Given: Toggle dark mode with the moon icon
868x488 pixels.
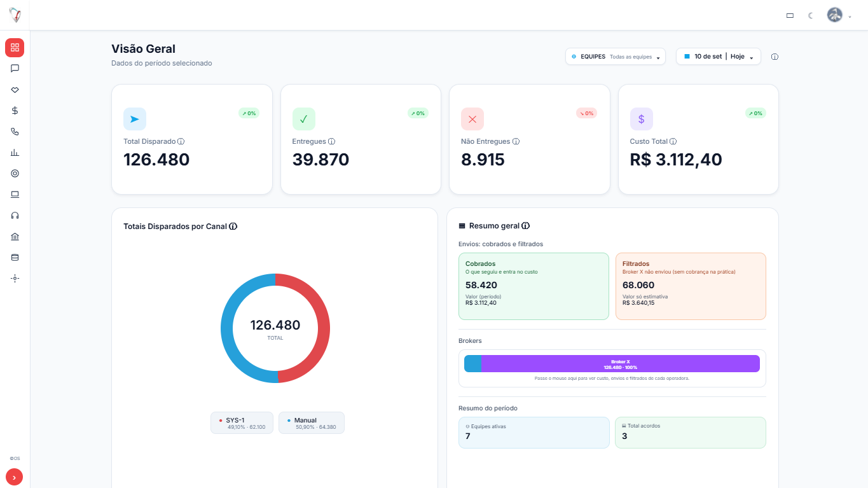Looking at the screenshot, I should tap(811, 15).
